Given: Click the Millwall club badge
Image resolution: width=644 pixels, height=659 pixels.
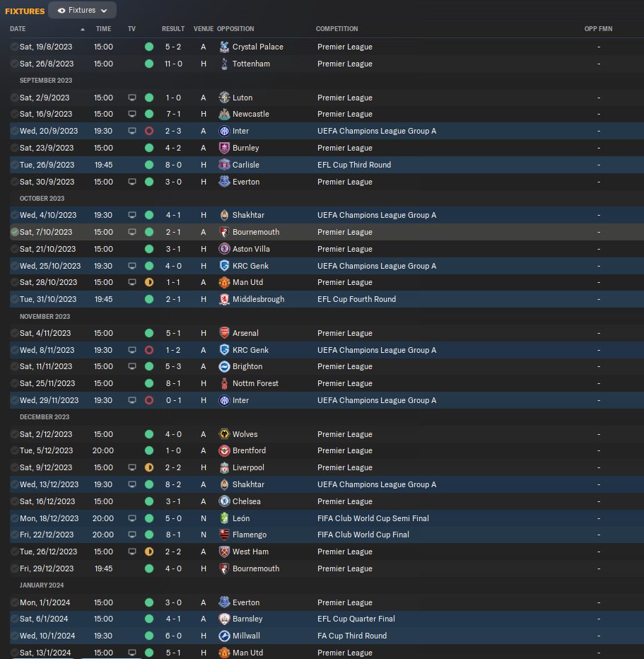Looking at the screenshot, I should tap(224, 636).
